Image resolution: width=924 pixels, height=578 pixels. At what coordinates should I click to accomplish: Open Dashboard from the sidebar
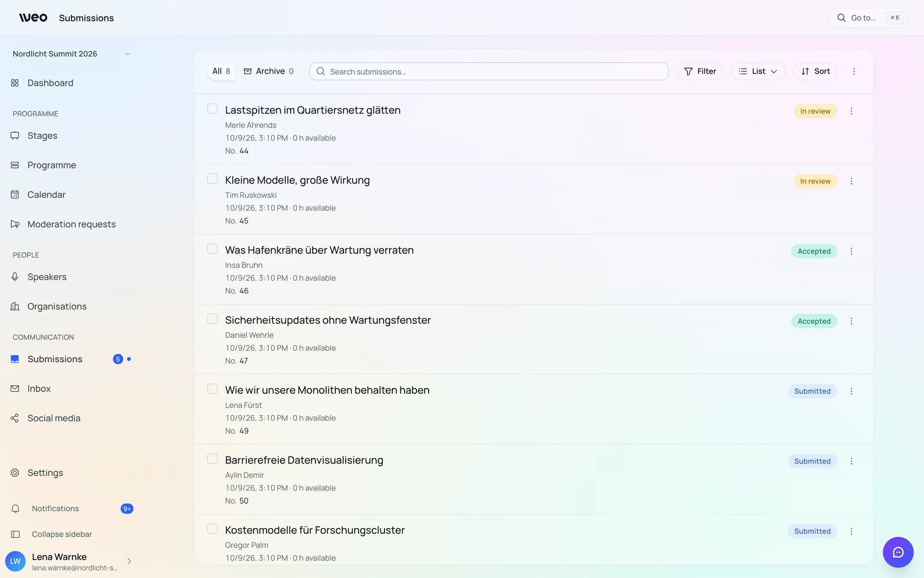click(71, 83)
